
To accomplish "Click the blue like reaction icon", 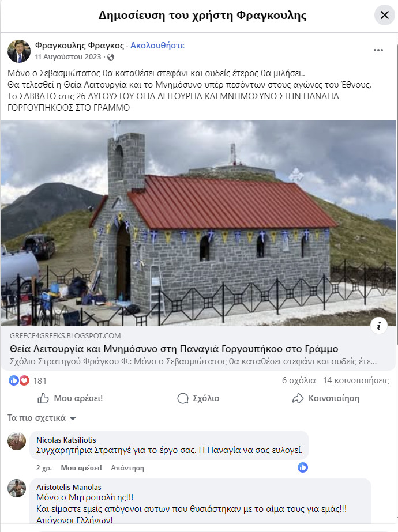I will pos(14,380).
